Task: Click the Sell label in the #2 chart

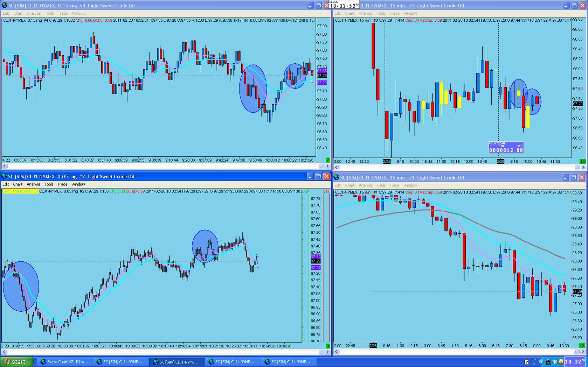Action: tap(326, 191)
